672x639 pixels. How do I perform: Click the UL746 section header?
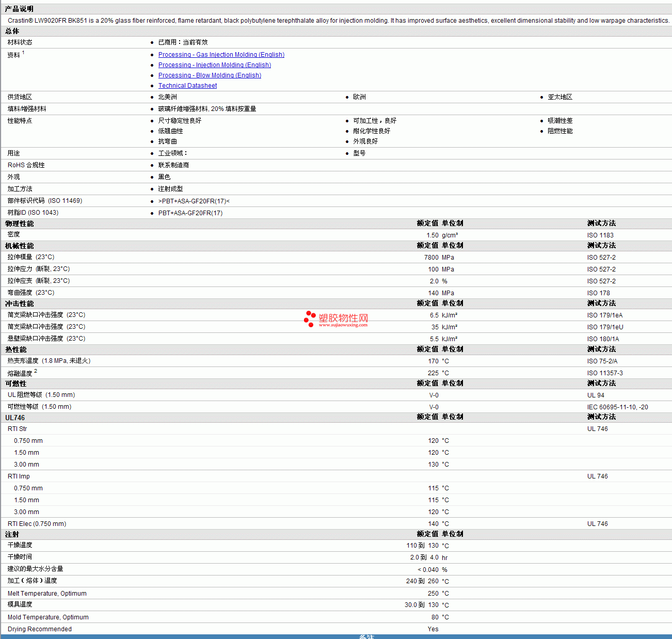pyautogui.click(x=15, y=418)
